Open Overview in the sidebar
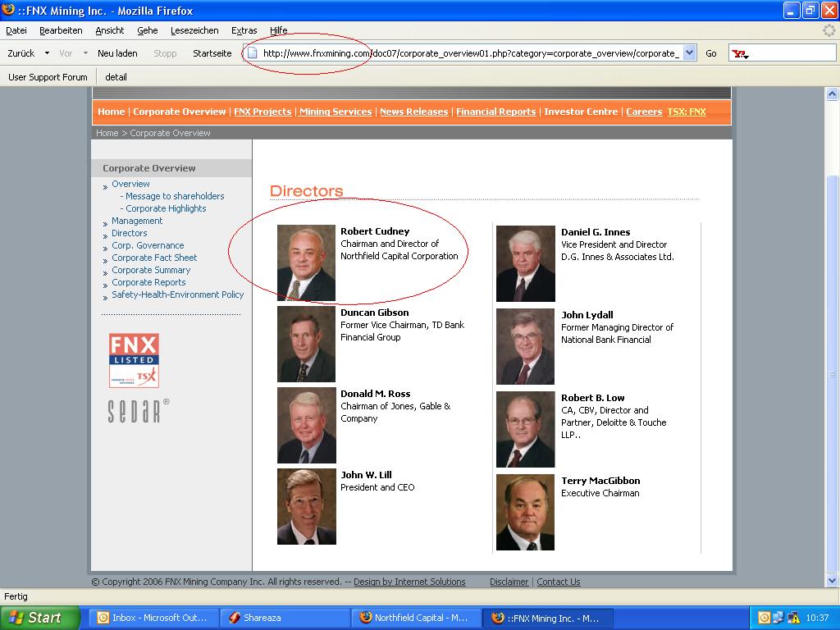The width and height of the screenshot is (840, 630). [130, 184]
